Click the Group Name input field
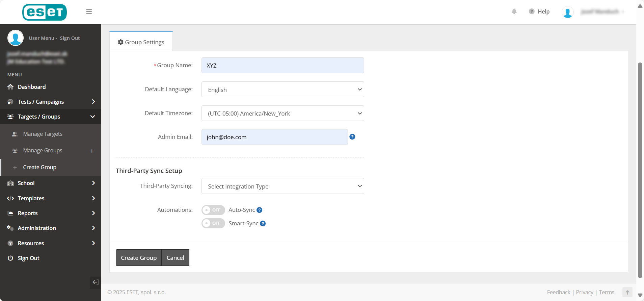This screenshot has width=644, height=301. coord(283,66)
